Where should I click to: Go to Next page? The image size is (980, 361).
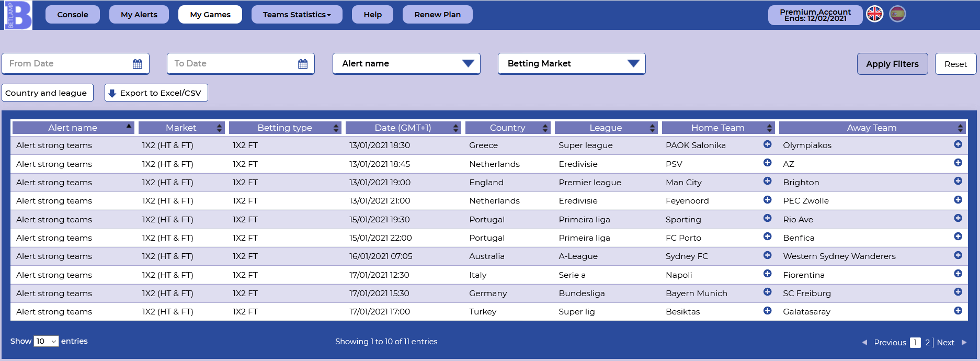pyautogui.click(x=945, y=343)
